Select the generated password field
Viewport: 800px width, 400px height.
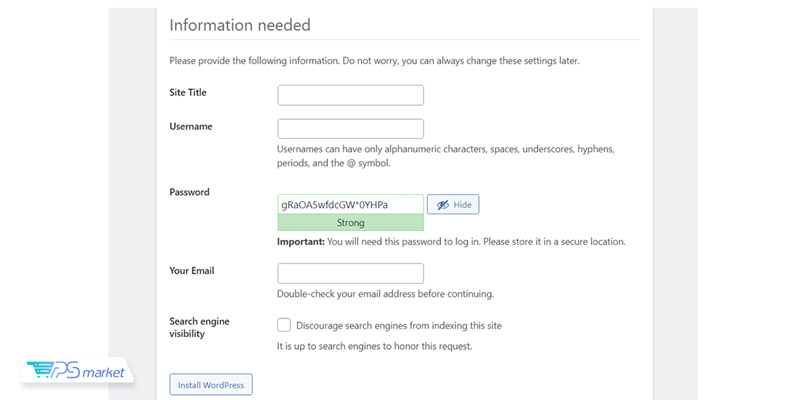[x=351, y=205]
